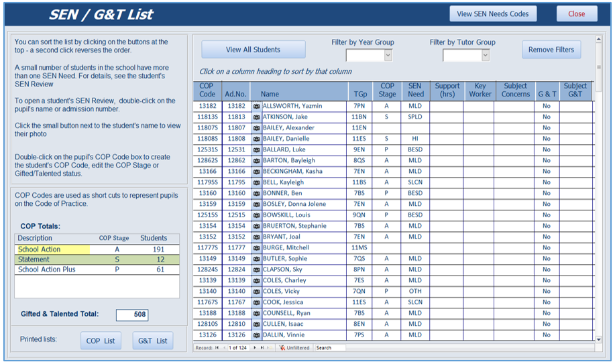Click SEN Need OTH cell
Image resolution: width=615 pixels, height=364 pixels.
[415, 292]
